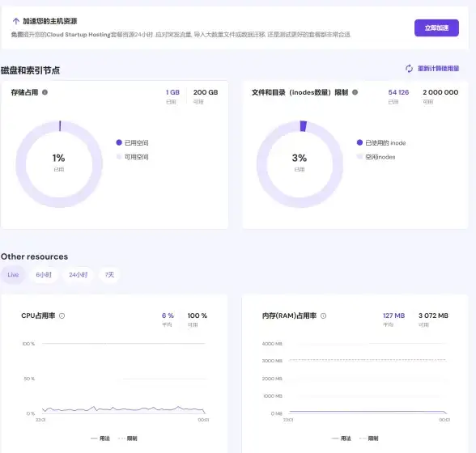
Task: Click the storage usage donut chart
Action: click(59, 164)
